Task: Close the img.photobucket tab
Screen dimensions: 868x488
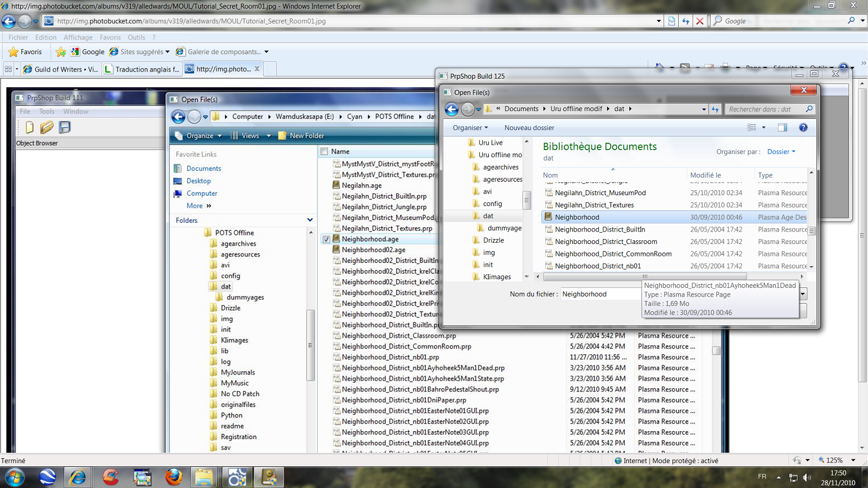Action: tap(257, 69)
